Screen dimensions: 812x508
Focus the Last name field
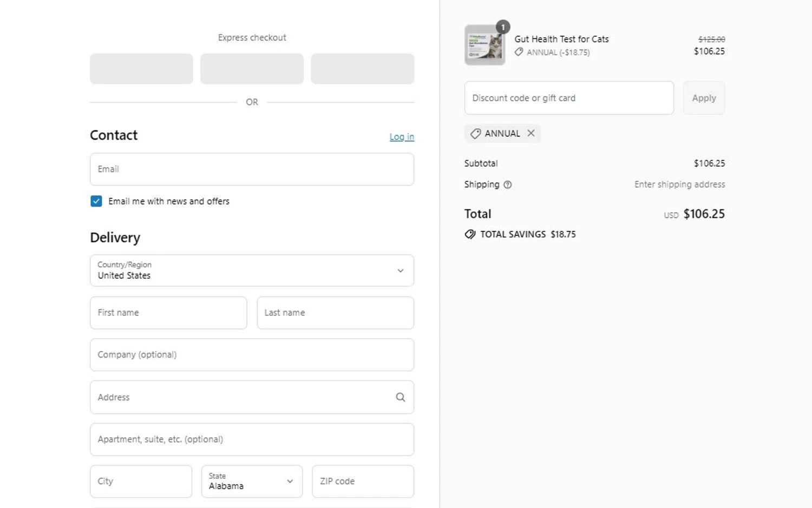(x=335, y=313)
